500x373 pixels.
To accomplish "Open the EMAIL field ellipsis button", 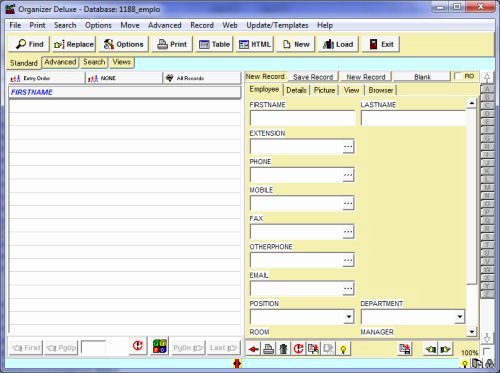I will tap(348, 288).
